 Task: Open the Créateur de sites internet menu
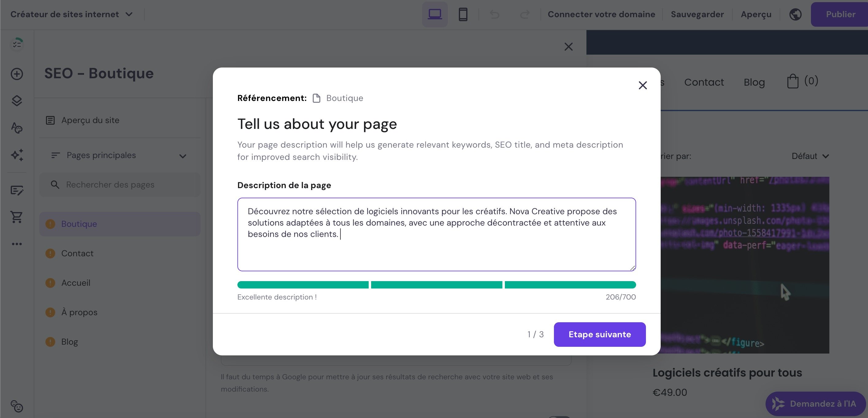[71, 14]
